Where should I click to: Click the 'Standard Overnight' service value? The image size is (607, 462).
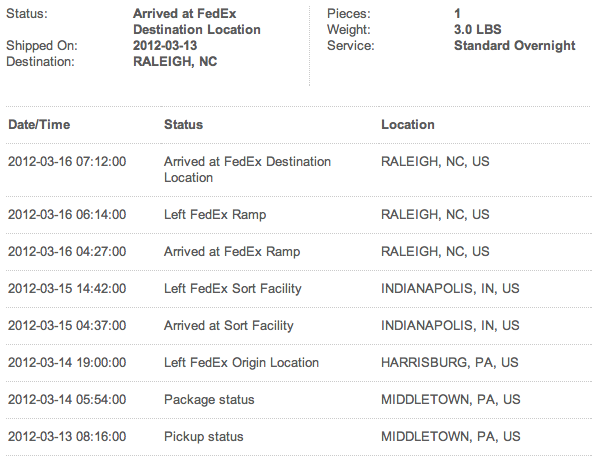514,46
